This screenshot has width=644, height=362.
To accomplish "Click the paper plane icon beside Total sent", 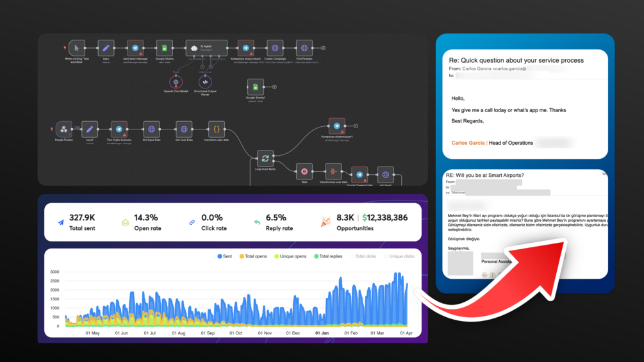I will coord(61,222).
